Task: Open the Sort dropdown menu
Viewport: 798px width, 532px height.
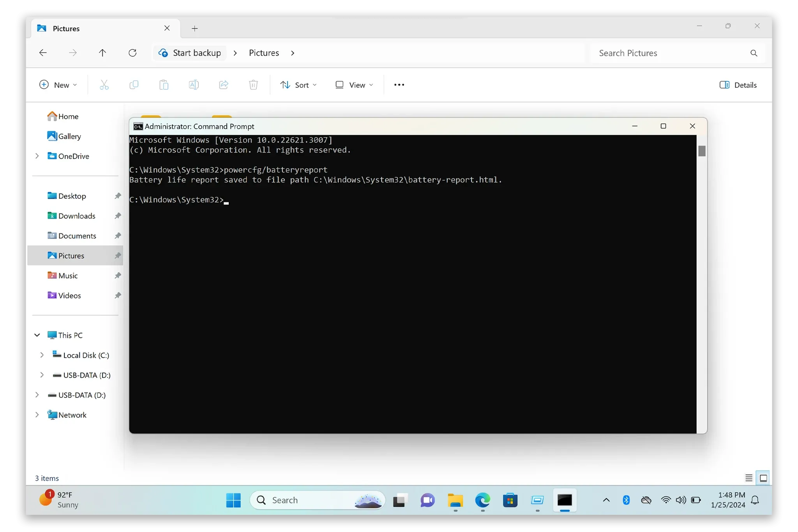Action: [x=298, y=85]
